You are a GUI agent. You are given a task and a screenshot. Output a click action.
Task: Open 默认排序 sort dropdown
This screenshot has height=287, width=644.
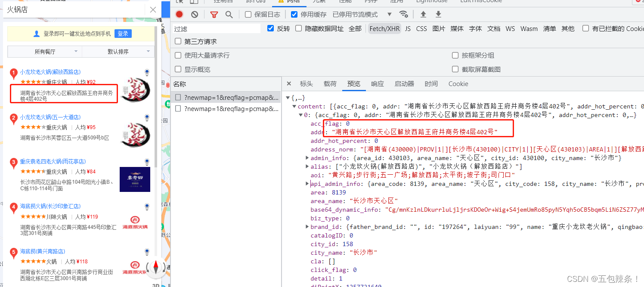click(x=118, y=52)
